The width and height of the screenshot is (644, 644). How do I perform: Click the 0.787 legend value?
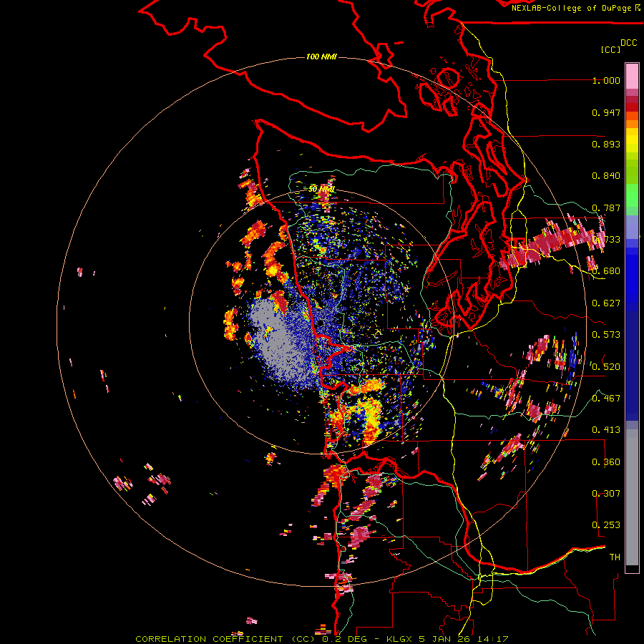[606, 208]
